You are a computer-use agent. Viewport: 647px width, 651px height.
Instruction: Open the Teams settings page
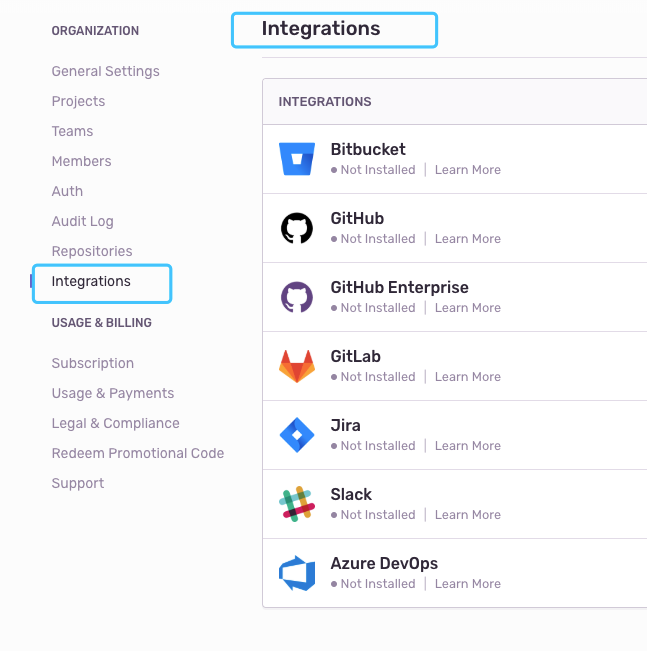pos(72,131)
